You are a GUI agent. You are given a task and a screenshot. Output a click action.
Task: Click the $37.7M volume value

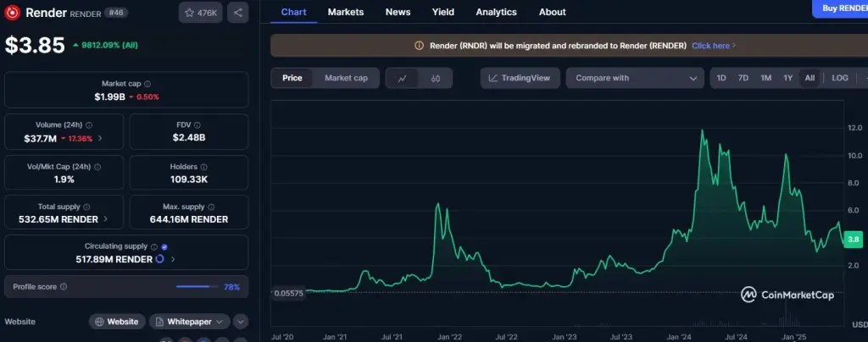pyautogui.click(x=41, y=138)
